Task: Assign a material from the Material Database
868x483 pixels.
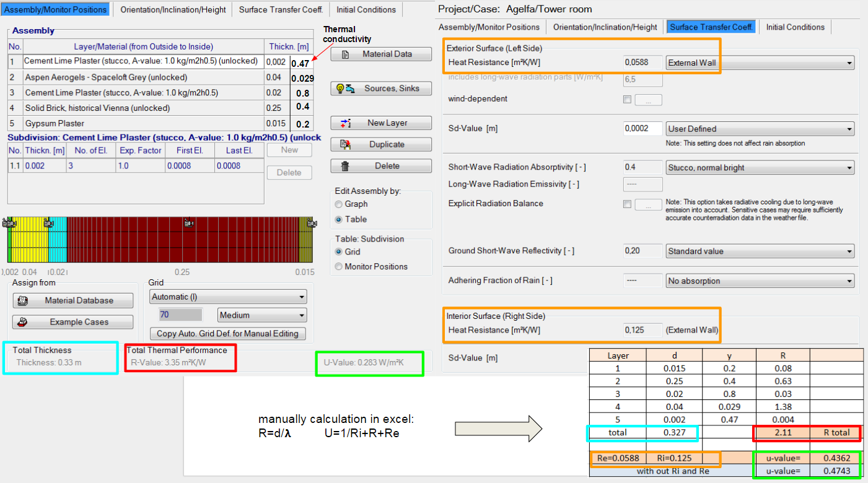Action: (72, 300)
